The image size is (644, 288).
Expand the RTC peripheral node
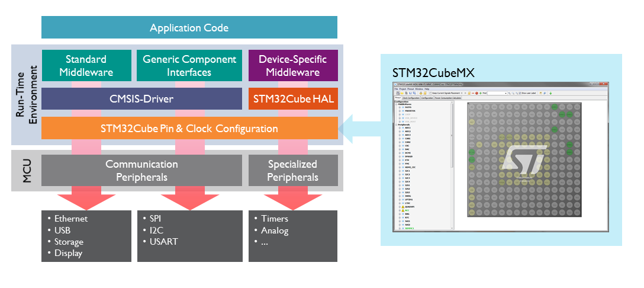click(400, 217)
